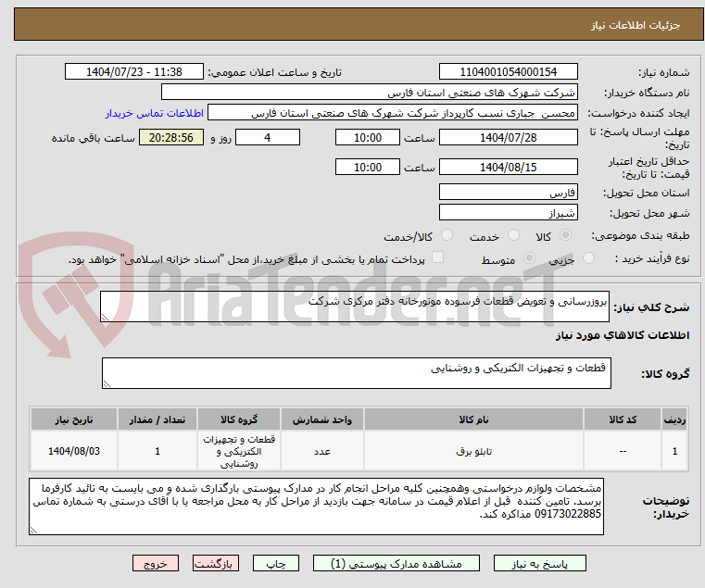Click the نام کالا column header
This screenshot has width=705, height=588.
tap(474, 419)
